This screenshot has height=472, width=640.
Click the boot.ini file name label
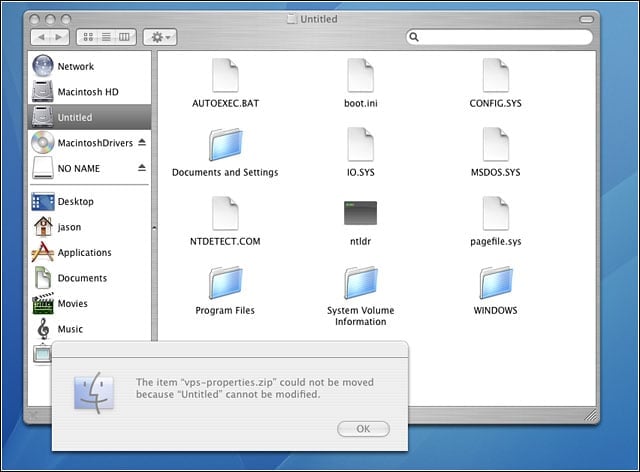(x=360, y=103)
